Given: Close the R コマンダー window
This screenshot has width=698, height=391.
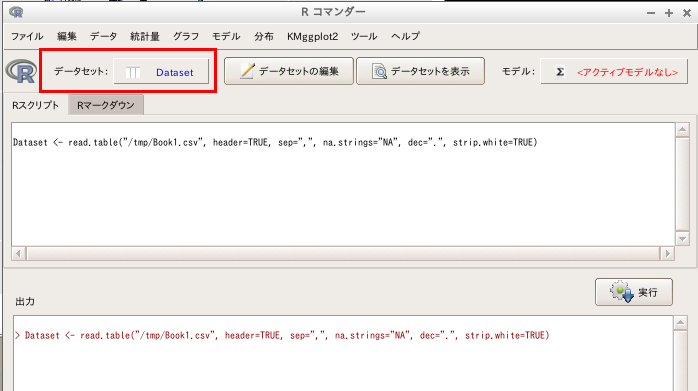Looking at the screenshot, I should [687, 13].
